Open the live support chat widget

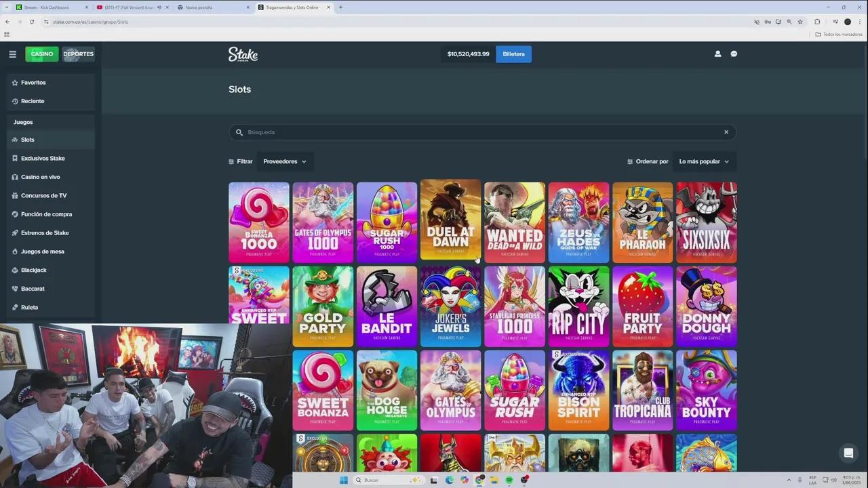coord(848,453)
